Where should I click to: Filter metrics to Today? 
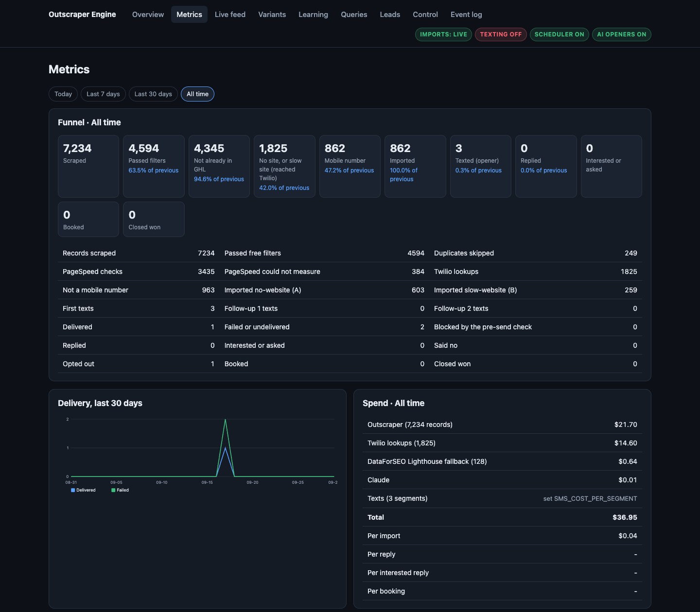pos(63,94)
